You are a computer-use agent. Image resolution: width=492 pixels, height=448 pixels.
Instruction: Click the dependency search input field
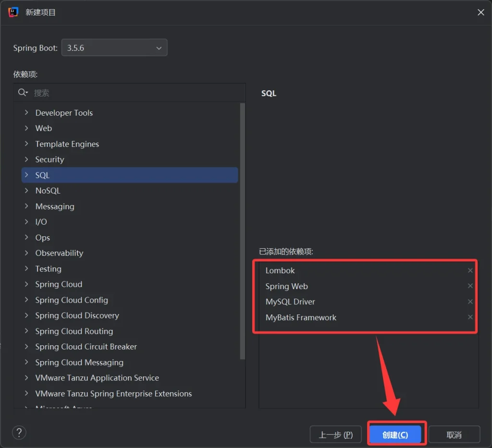[135, 93]
